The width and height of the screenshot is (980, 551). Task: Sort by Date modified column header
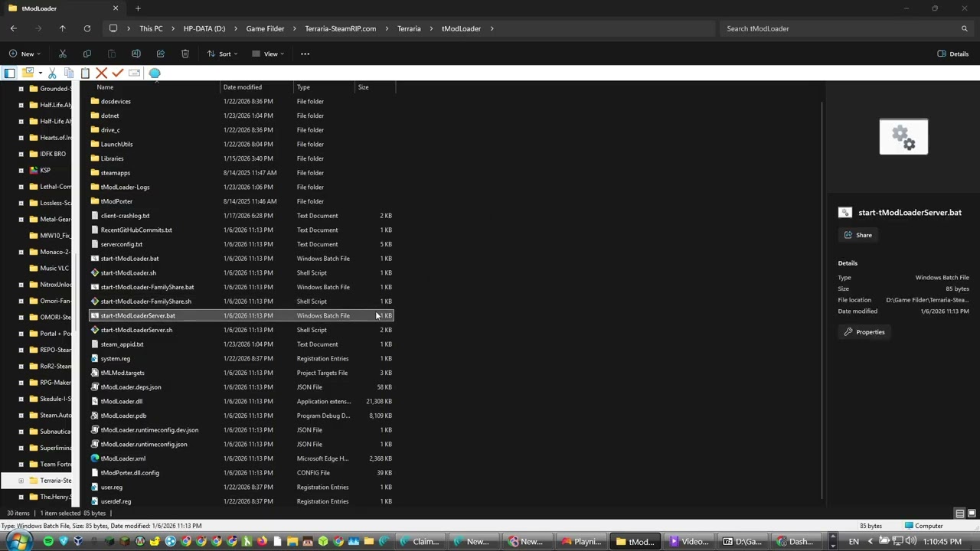point(256,87)
